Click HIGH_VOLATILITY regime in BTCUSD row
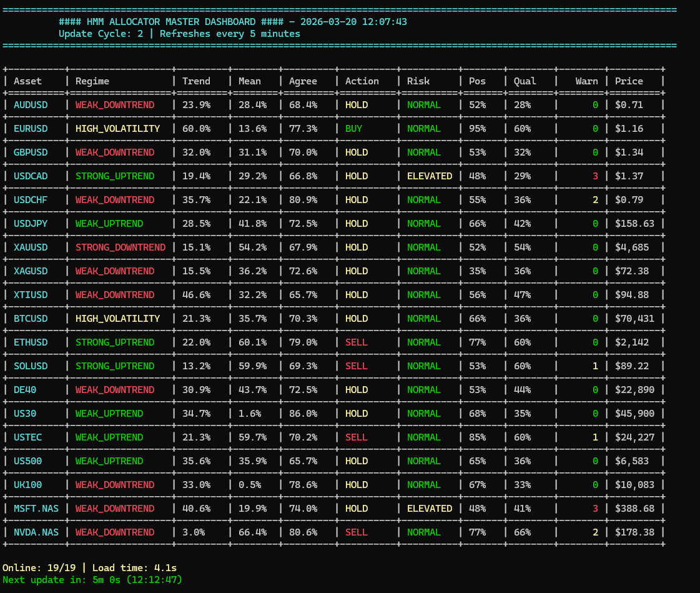Screen dimensions: 700x593 pos(117,319)
